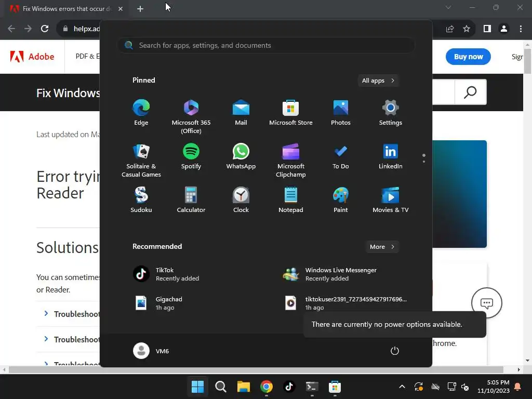Open the tiktokuser2391 recent video file
This screenshot has height=399, width=532.
point(346,303)
